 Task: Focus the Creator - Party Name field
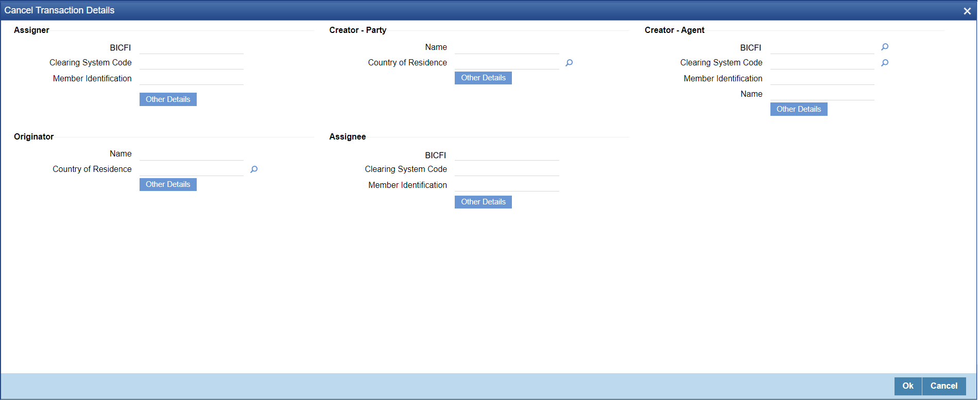pyautogui.click(x=507, y=47)
